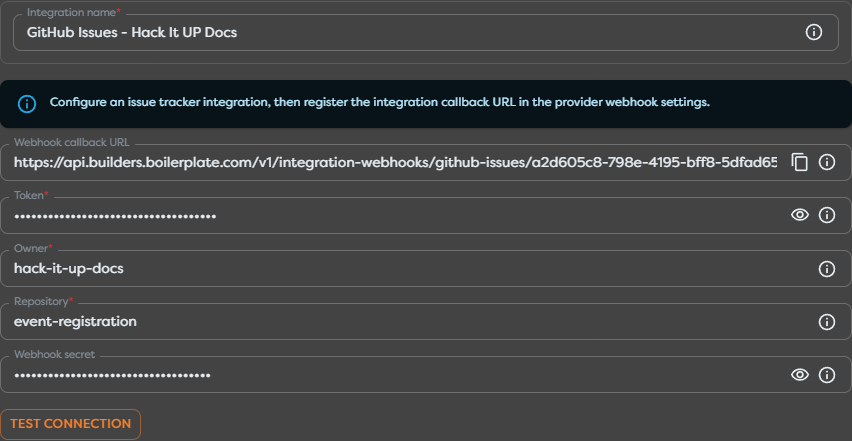Click the TEST CONNECTION button

coord(71,424)
